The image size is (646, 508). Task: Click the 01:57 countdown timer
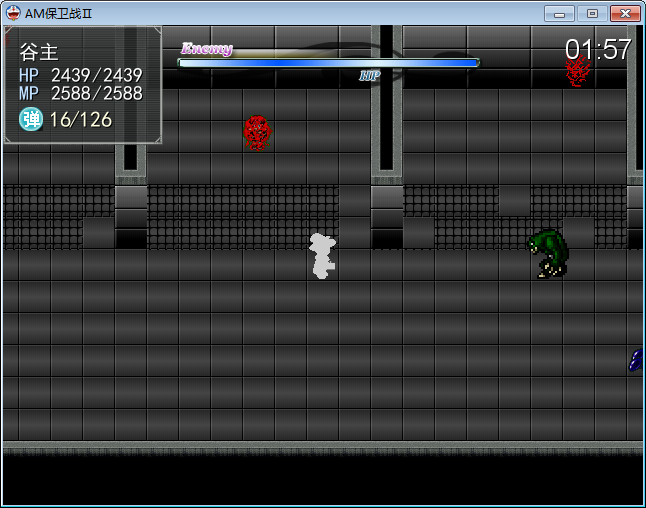(x=598, y=49)
